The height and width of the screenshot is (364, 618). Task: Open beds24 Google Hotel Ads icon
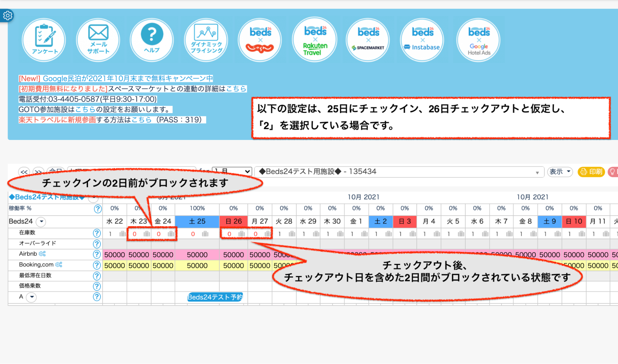tap(479, 40)
